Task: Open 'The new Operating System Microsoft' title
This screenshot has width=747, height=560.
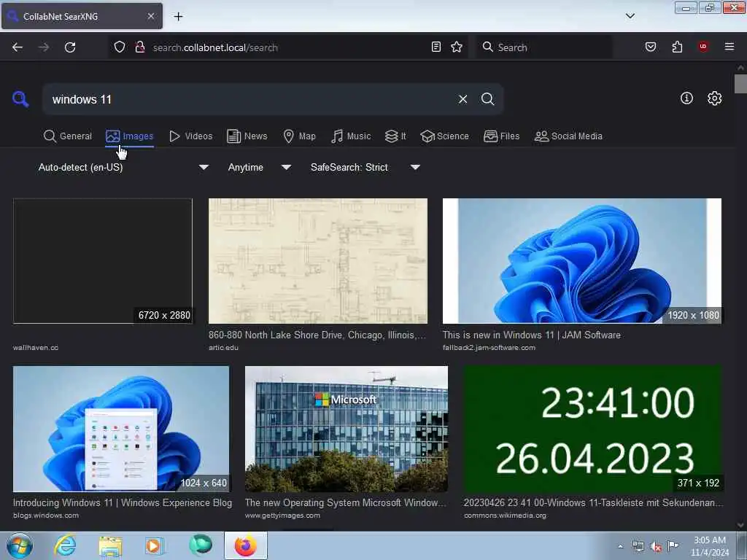Action: click(x=346, y=503)
